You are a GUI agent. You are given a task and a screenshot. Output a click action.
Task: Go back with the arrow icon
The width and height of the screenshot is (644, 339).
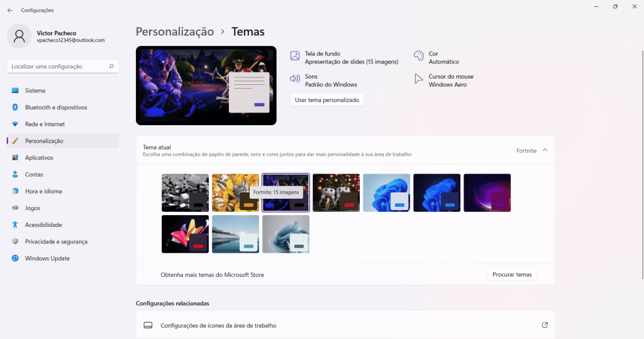(x=10, y=10)
